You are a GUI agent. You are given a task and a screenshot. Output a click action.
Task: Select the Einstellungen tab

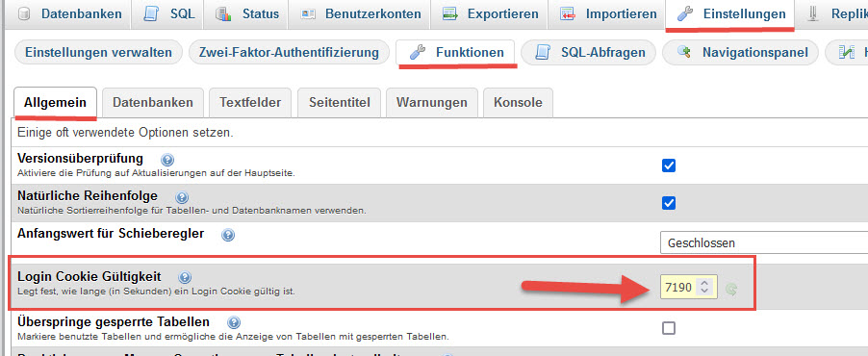click(x=731, y=13)
